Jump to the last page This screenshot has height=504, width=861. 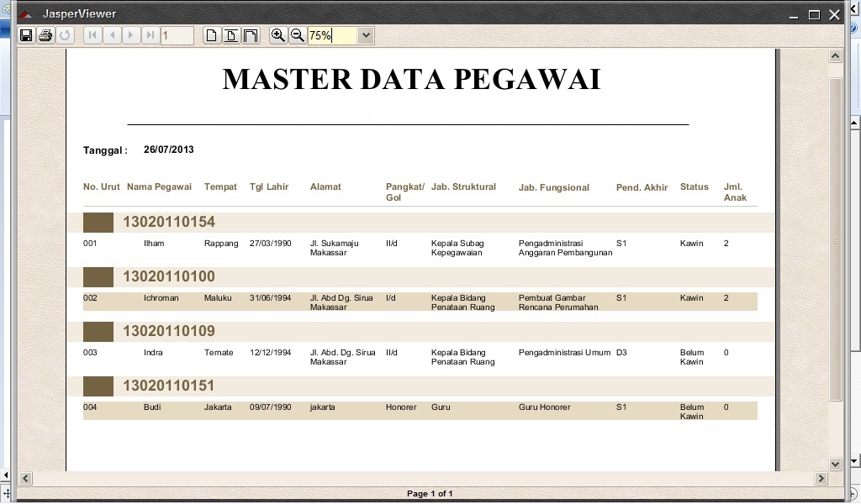[x=151, y=34]
